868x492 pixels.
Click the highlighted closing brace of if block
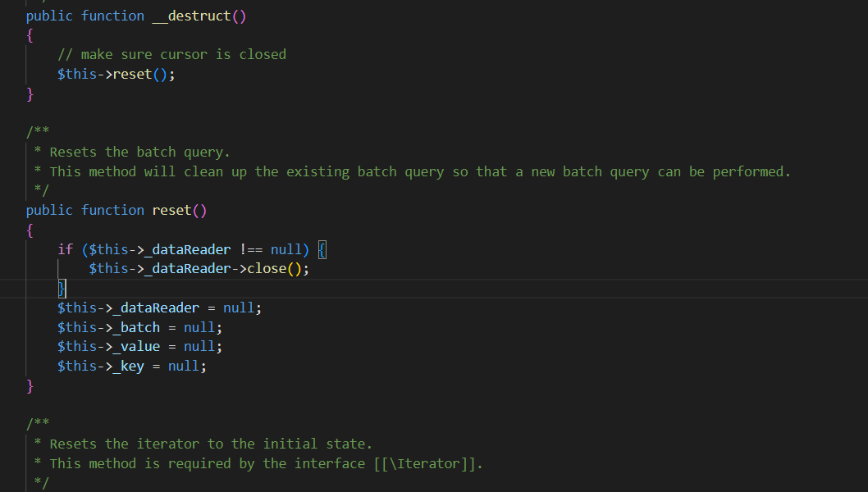click(62, 289)
